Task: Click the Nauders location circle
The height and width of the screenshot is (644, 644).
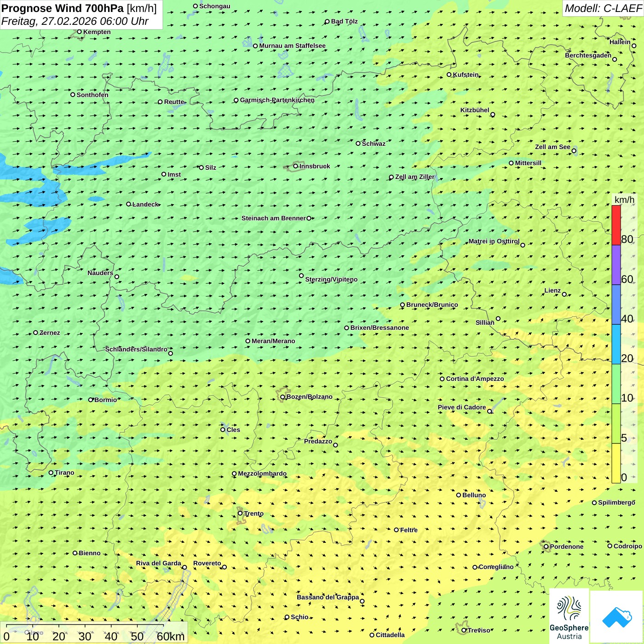Action: pos(117,277)
